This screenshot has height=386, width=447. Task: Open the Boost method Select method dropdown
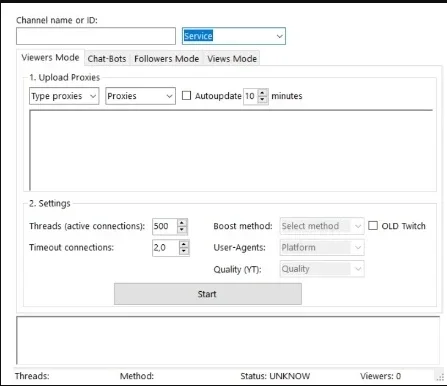(322, 226)
